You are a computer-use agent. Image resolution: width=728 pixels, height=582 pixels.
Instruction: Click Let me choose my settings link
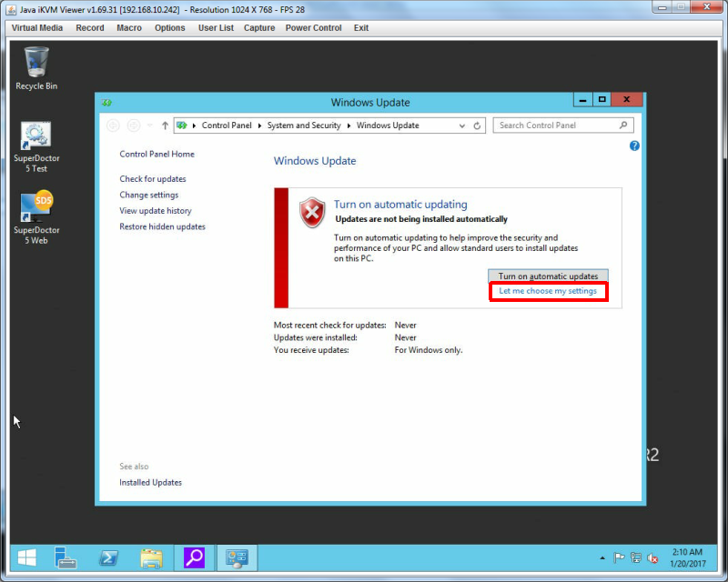548,291
